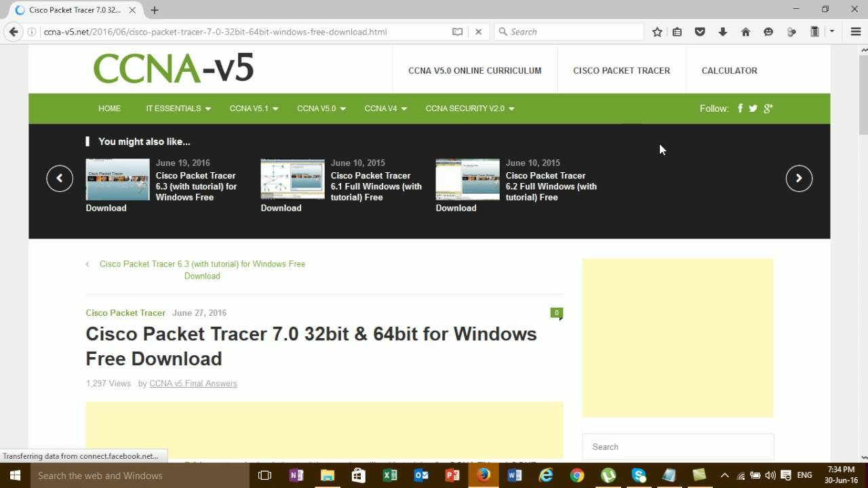Viewport: 868px width, 488px height.
Task: Click Search the web and Windows box
Action: (140, 476)
